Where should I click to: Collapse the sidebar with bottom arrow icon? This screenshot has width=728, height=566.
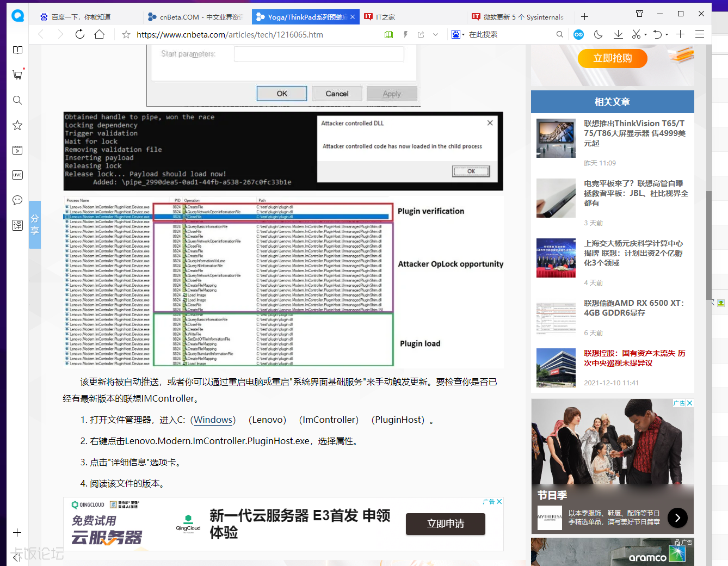(x=17, y=557)
